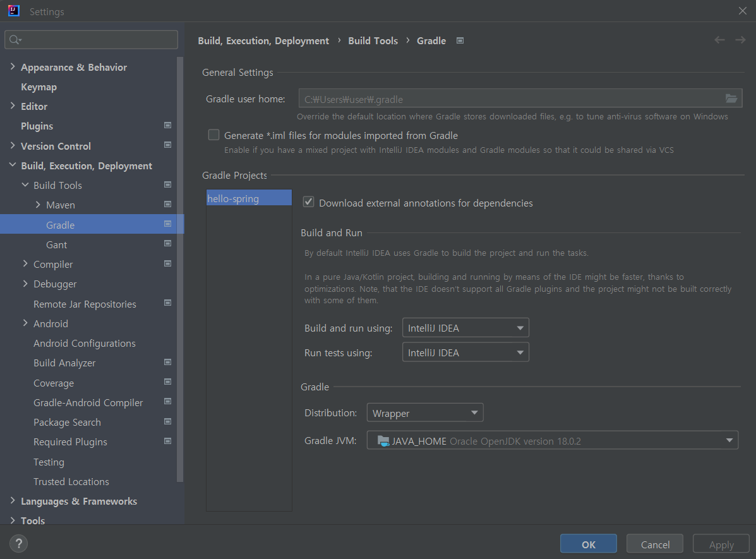The height and width of the screenshot is (559, 756).
Task: Click the Apply button
Action: click(721, 544)
